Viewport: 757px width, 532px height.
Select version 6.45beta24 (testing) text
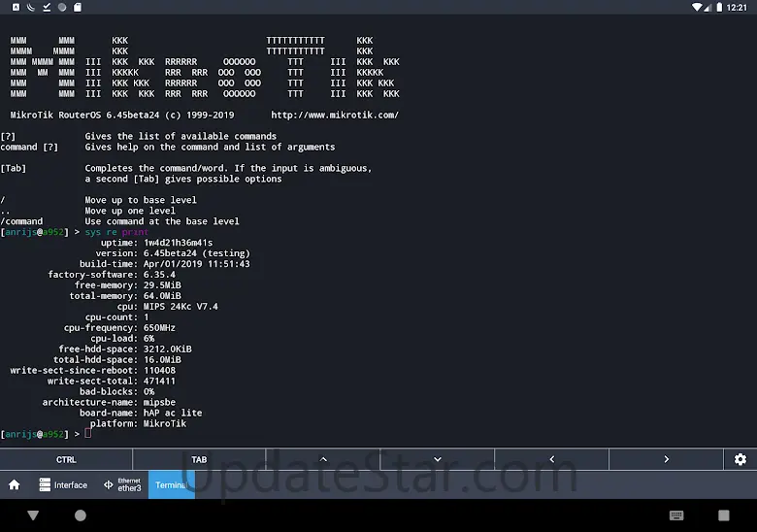[196, 253]
